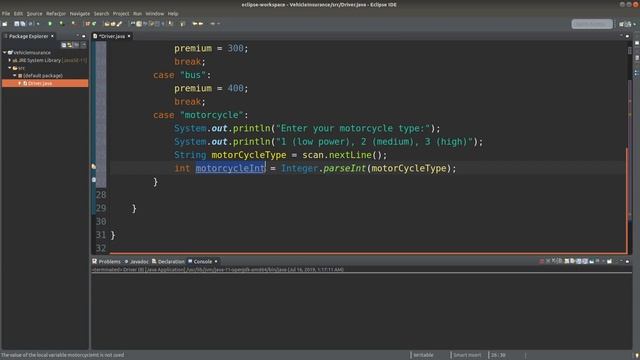Toggle Link with Editor in Package Explorer
Image resolution: width=640 pixels, height=360 pixels.
point(70,45)
